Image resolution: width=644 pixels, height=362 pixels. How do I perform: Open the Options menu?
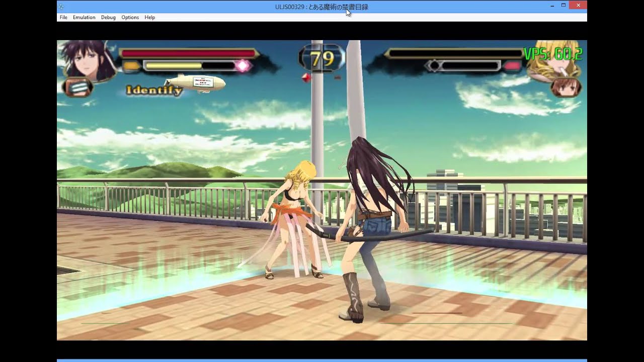[130, 17]
